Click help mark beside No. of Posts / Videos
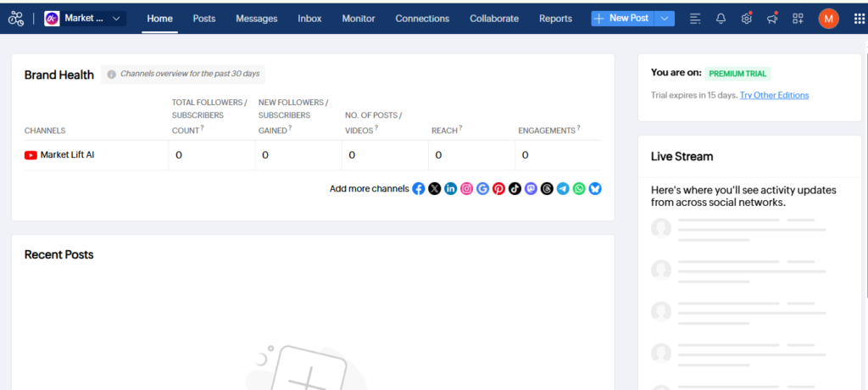 [x=376, y=128]
